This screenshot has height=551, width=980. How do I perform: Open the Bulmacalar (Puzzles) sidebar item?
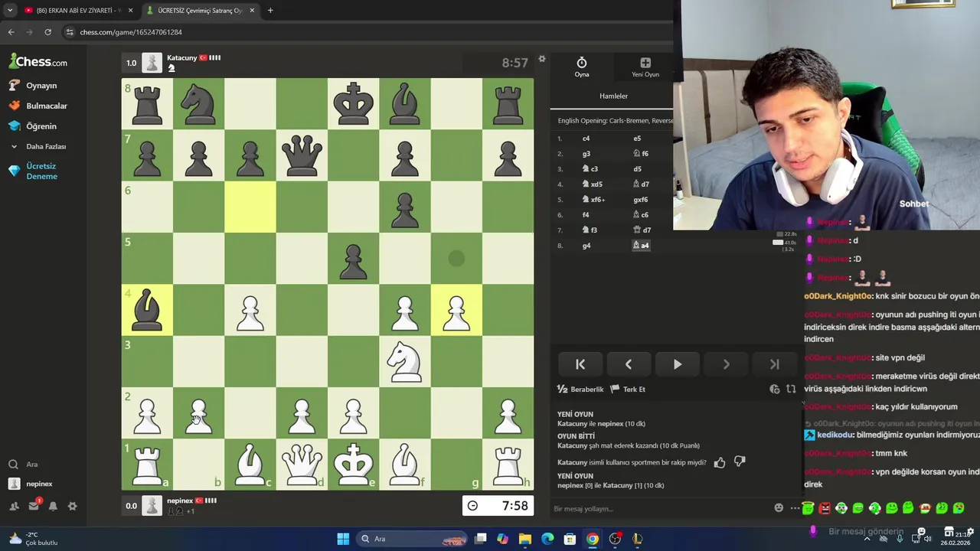(38, 106)
